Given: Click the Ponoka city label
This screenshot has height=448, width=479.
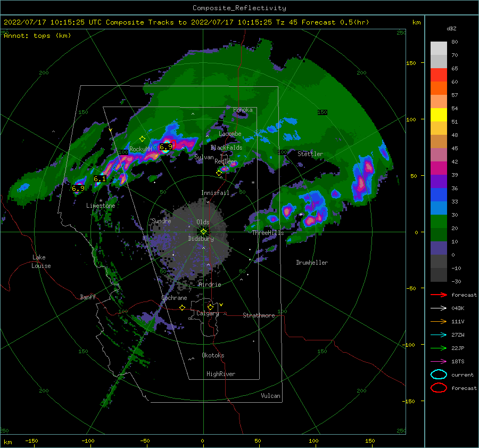Looking at the screenshot, I should pos(243,110).
